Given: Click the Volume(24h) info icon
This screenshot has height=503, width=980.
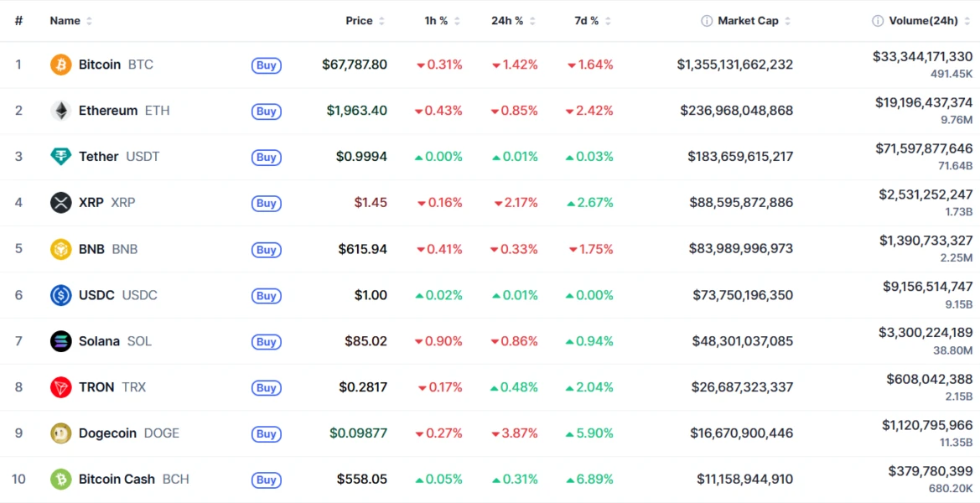Looking at the screenshot, I should pos(878,21).
